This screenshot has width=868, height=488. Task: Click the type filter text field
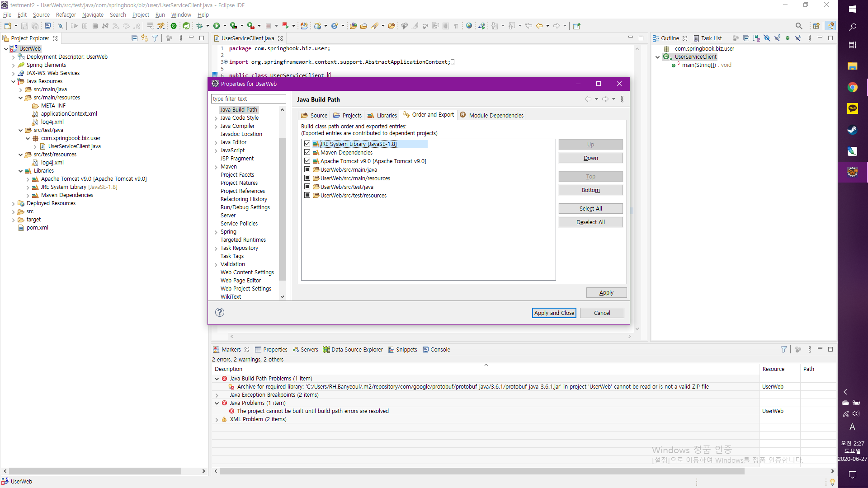[x=248, y=99]
